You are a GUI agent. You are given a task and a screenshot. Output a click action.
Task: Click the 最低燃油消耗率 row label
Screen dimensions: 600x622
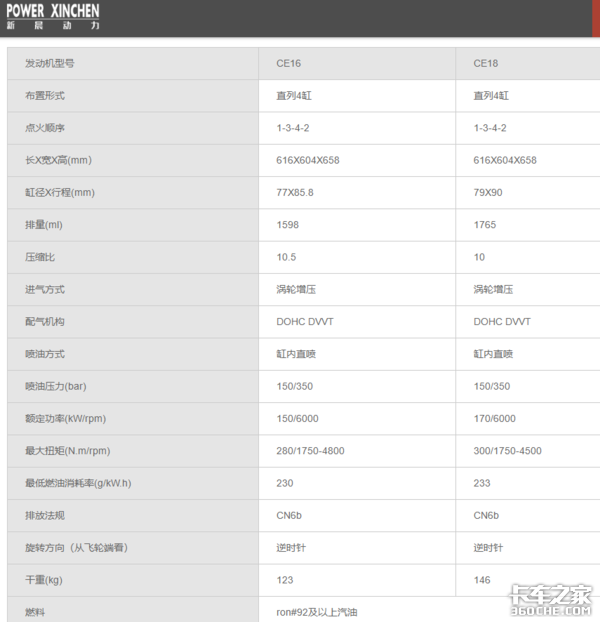pyautogui.click(x=78, y=483)
